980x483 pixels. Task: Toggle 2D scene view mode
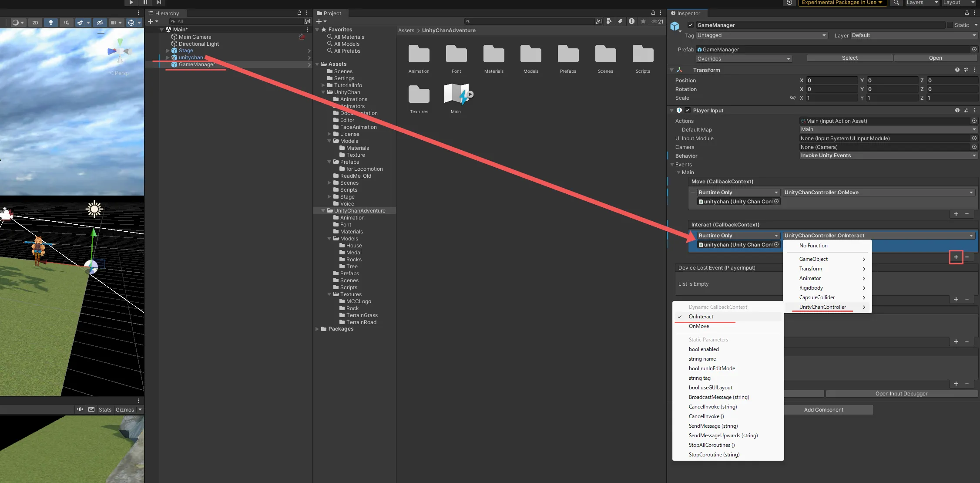click(35, 23)
